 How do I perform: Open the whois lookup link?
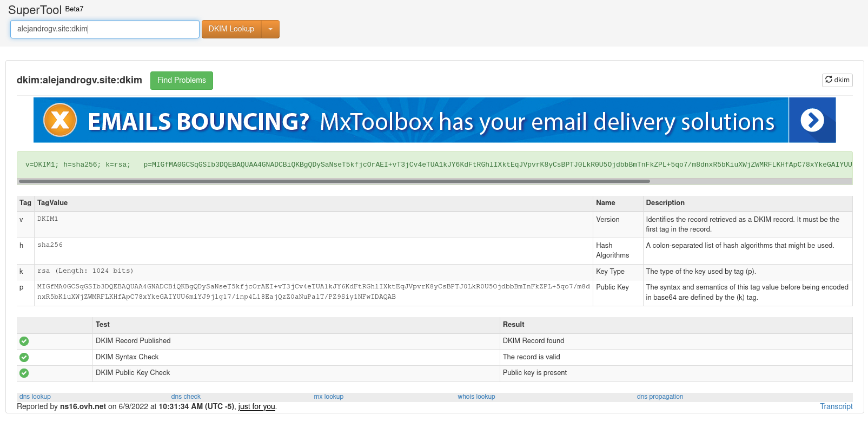[x=476, y=397]
